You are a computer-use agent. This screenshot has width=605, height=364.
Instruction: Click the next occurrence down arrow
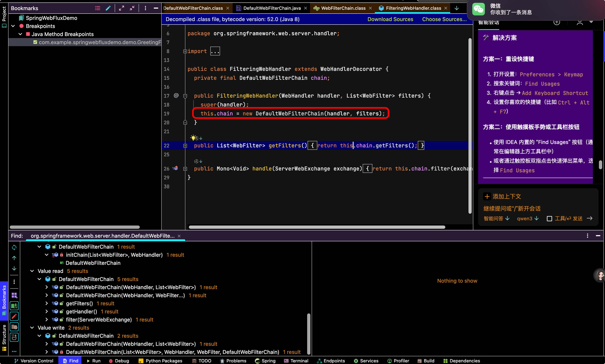tap(14, 268)
